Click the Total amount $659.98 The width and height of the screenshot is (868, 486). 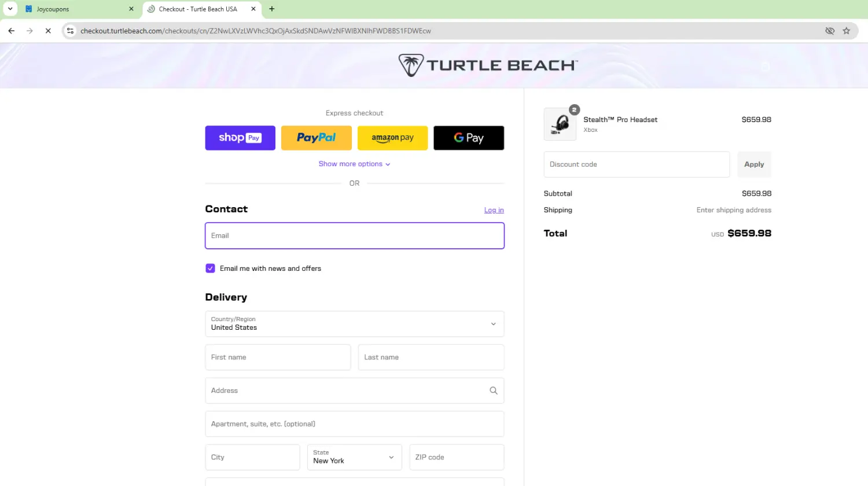pyautogui.click(x=749, y=233)
